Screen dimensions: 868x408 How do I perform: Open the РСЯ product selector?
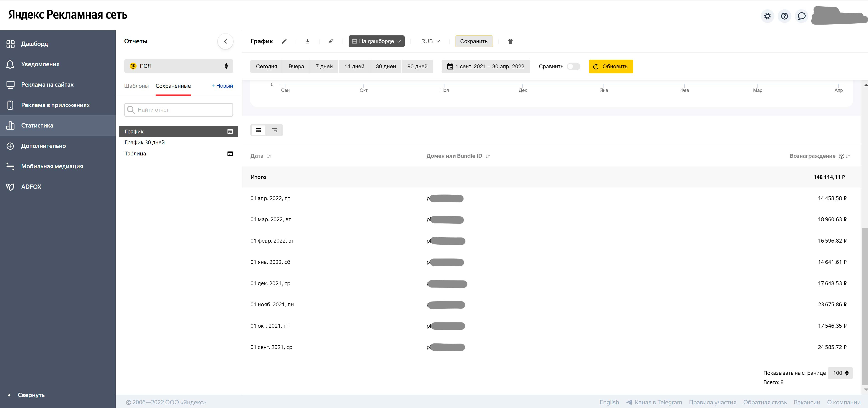(x=178, y=66)
